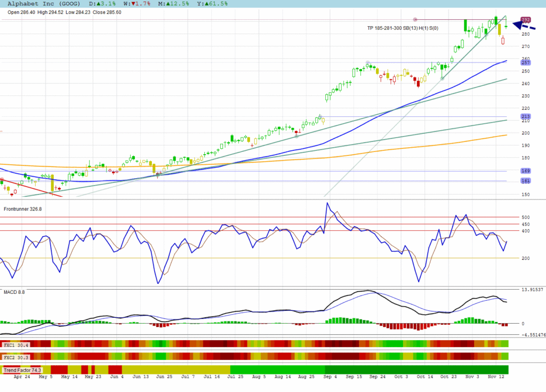This screenshot has height=392, width=546.
Task: Select the MACD 8.8 indicator label
Action: pos(14,292)
